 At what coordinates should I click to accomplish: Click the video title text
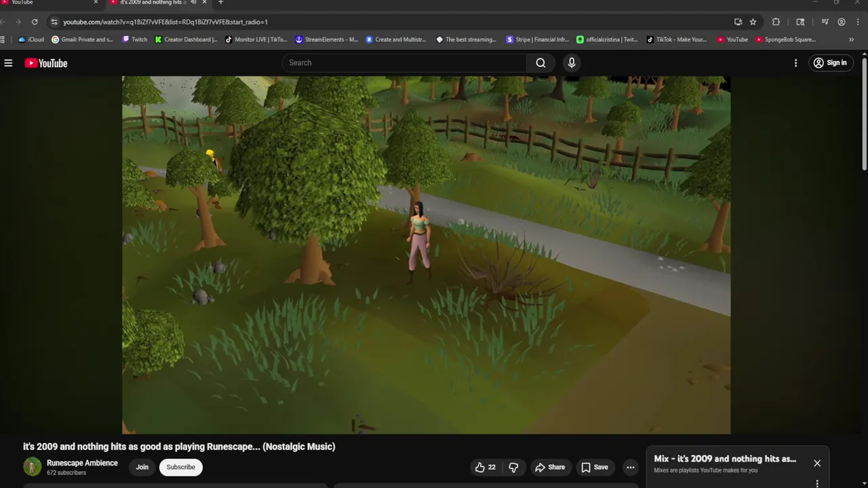[x=179, y=447]
